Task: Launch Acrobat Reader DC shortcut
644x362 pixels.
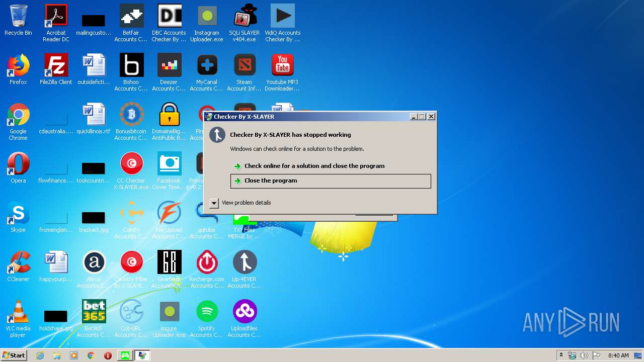Action: (56, 23)
